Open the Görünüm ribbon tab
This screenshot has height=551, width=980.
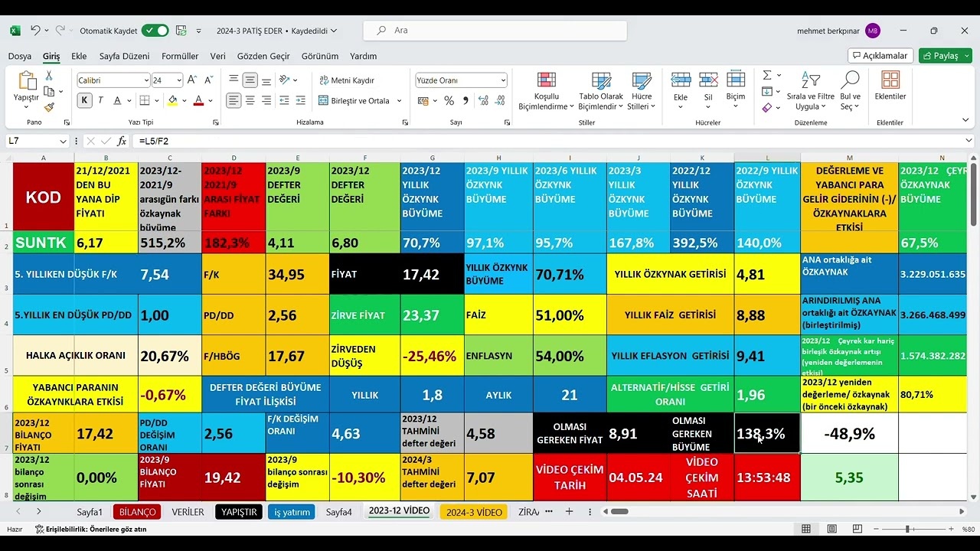[x=319, y=56]
